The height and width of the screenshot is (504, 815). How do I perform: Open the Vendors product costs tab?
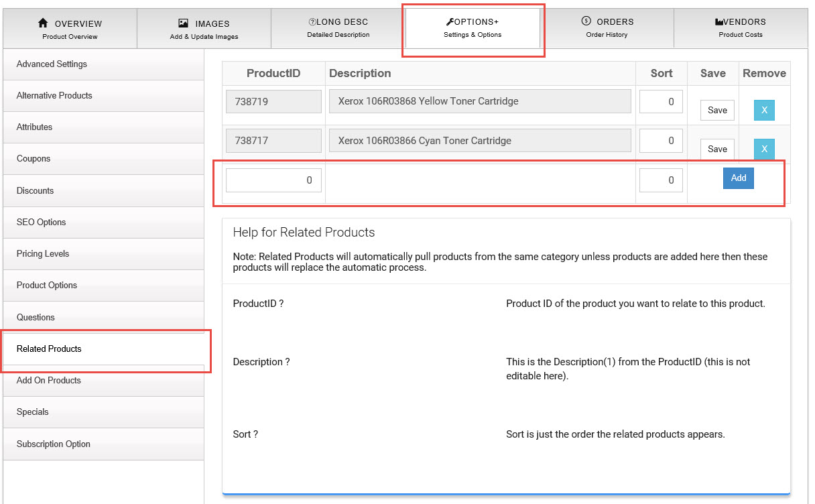[x=740, y=29]
